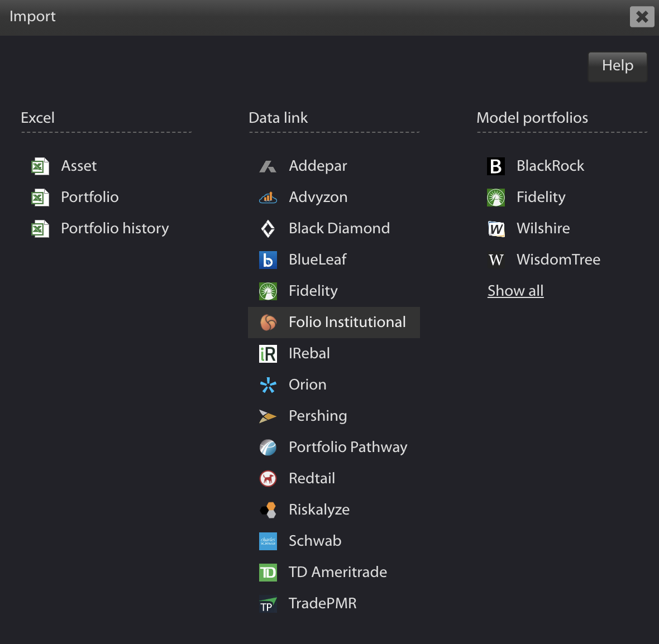
Task: Choose Portfolio Excel import
Action: [x=89, y=197]
